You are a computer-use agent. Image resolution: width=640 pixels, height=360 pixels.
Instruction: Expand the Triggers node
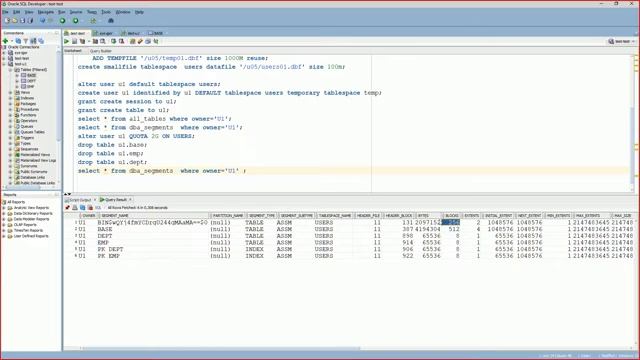(11, 138)
